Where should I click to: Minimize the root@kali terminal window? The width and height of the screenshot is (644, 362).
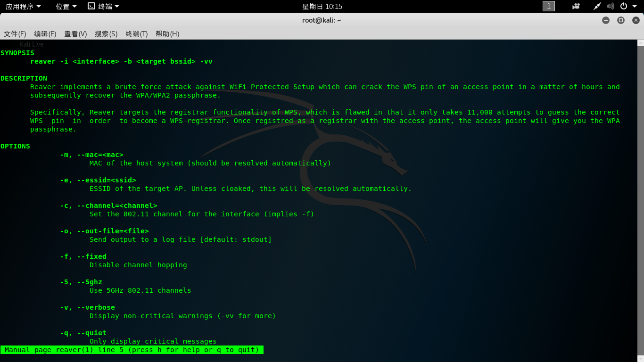point(606,20)
